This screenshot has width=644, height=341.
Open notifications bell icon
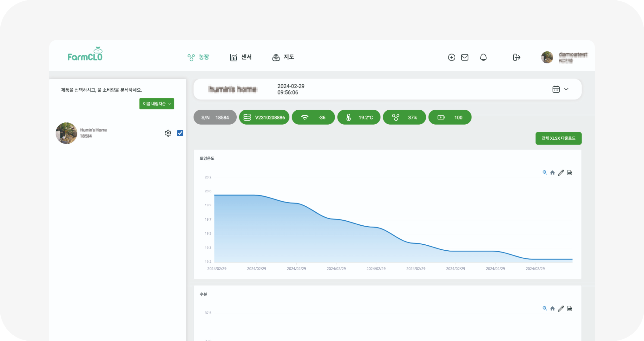point(483,57)
